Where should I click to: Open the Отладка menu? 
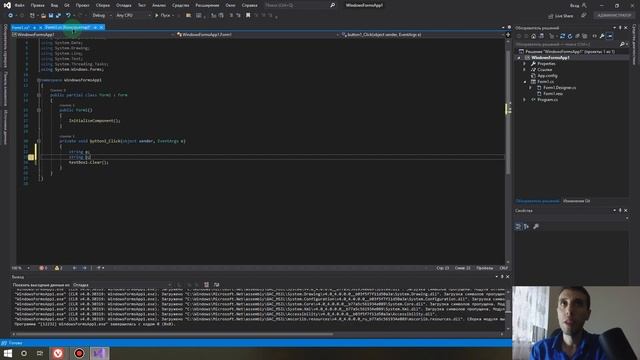[x=124, y=5]
